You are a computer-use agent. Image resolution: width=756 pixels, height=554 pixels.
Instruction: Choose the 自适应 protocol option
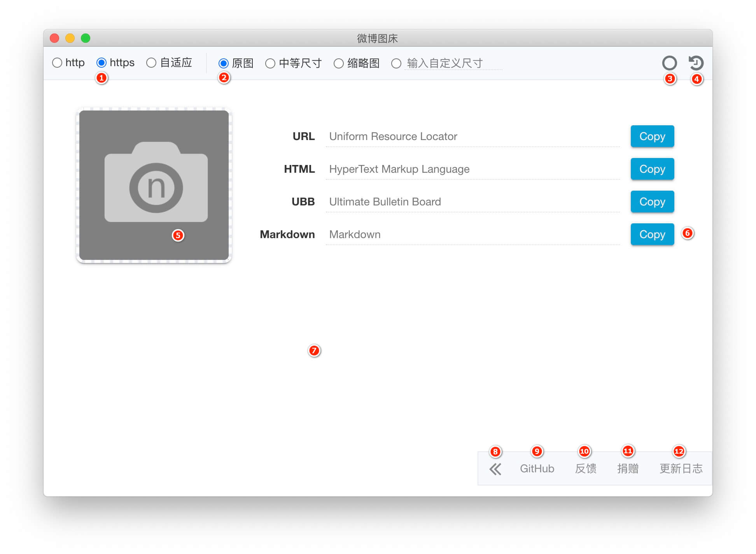151,63
